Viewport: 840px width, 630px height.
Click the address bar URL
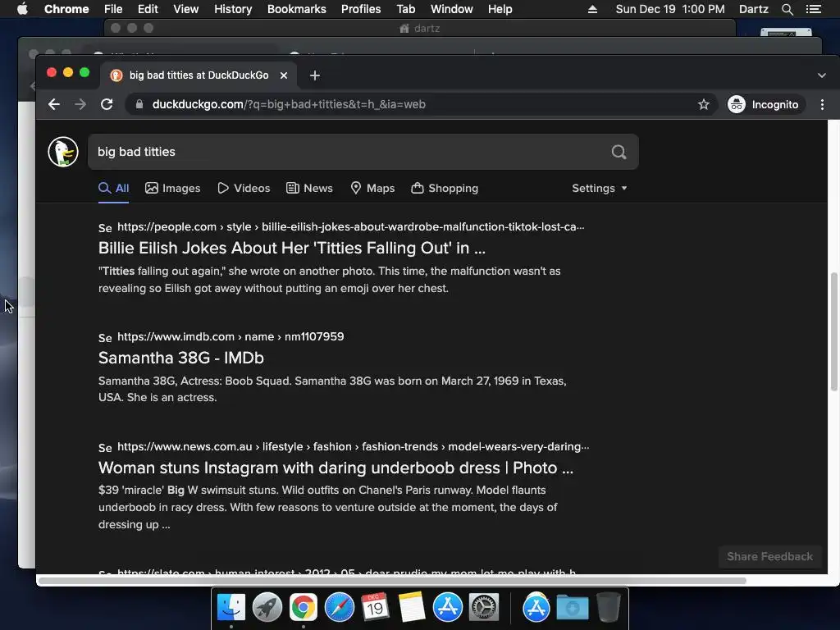coord(289,104)
